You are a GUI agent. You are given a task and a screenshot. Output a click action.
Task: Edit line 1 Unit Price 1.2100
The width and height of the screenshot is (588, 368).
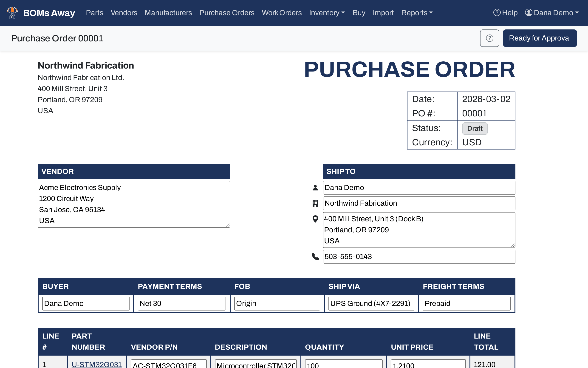pyautogui.click(x=428, y=364)
